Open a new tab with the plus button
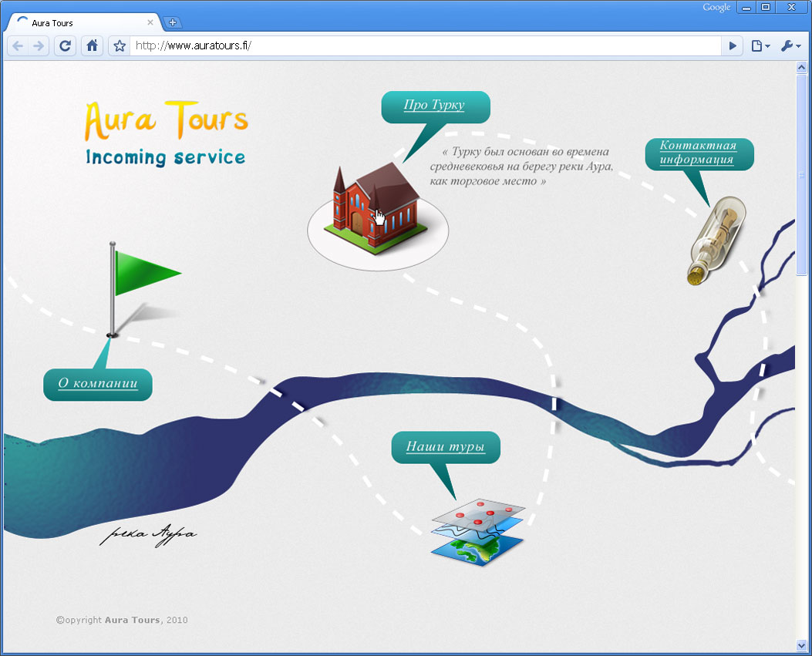The height and width of the screenshot is (656, 812). point(173,22)
